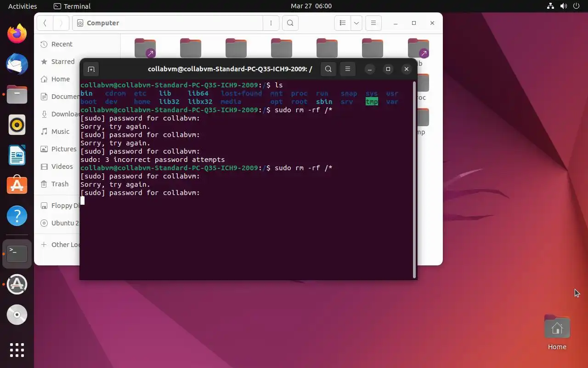588x368 pixels.
Task: Go forward in Files window
Action: click(x=61, y=23)
